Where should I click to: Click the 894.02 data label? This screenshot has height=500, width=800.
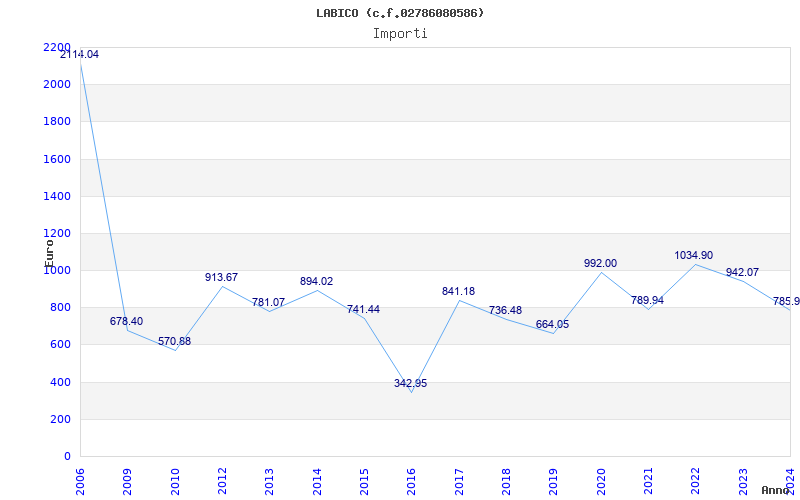pos(316,282)
